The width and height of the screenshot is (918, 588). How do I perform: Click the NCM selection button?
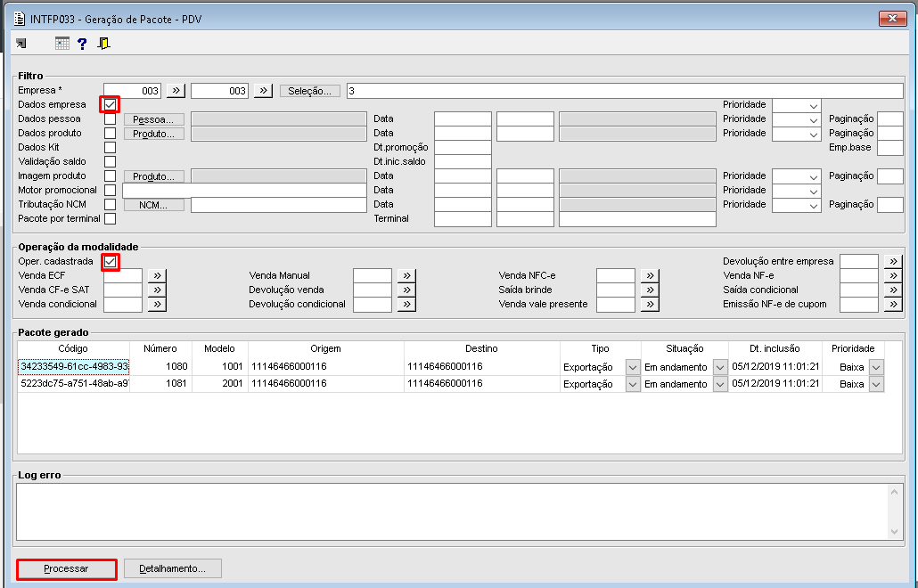[153, 206]
